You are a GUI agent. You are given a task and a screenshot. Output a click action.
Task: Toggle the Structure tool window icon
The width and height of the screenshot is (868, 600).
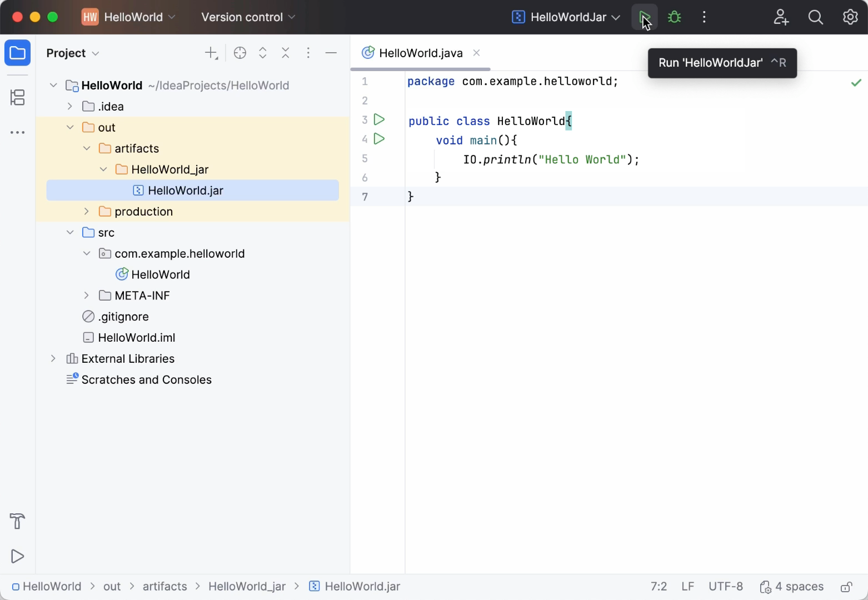coord(17,97)
